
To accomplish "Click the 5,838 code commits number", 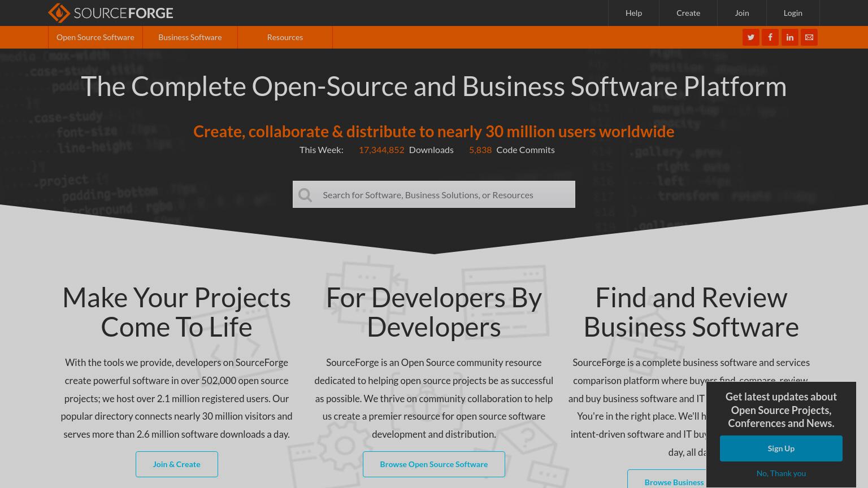I will click(480, 150).
